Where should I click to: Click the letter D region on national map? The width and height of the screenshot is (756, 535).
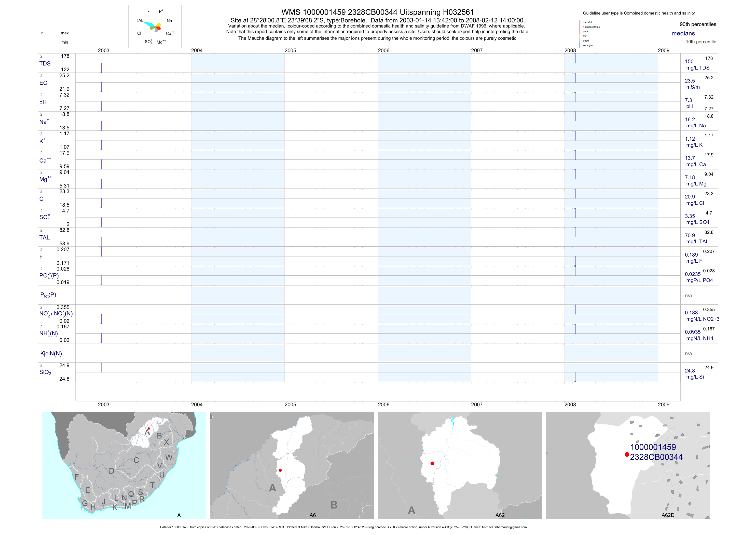coord(112,471)
